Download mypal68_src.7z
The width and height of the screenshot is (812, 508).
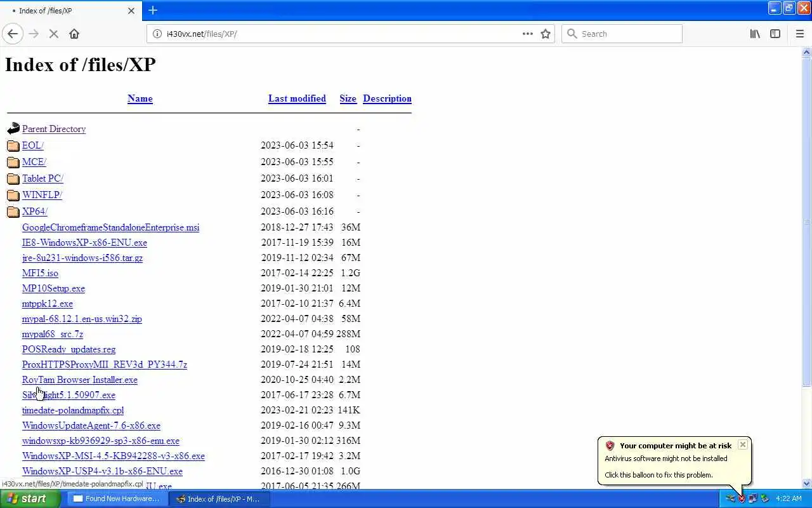(53, 334)
